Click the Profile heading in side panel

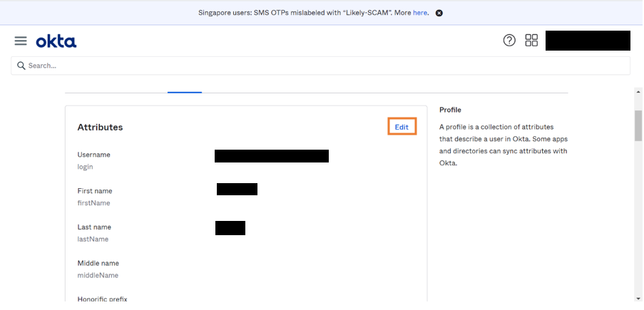tap(450, 110)
